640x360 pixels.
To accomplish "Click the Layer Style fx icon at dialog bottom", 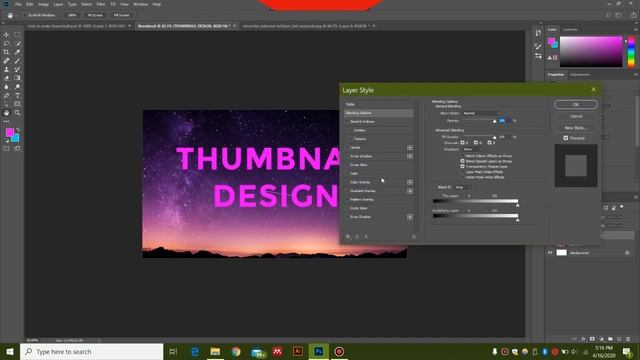I will [348, 236].
